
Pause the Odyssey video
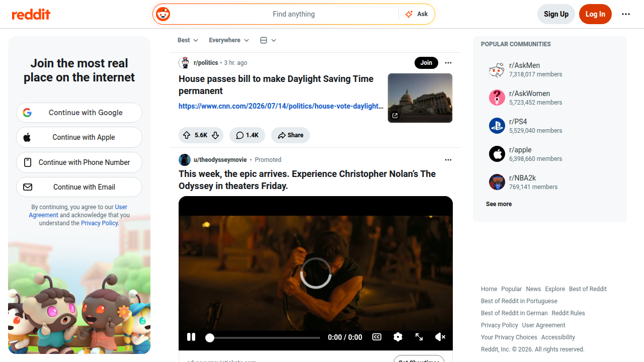pyautogui.click(x=191, y=337)
